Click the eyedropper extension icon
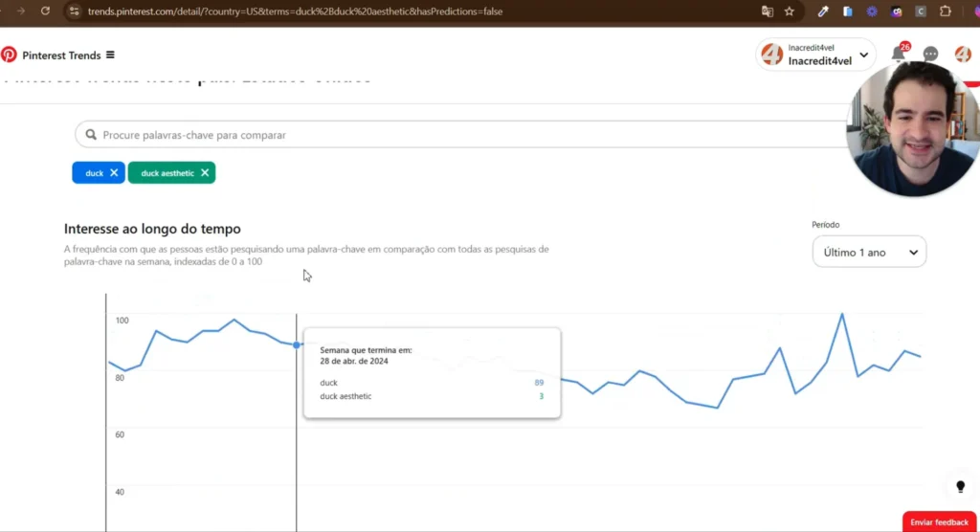The height and width of the screenshot is (532, 980). [822, 11]
